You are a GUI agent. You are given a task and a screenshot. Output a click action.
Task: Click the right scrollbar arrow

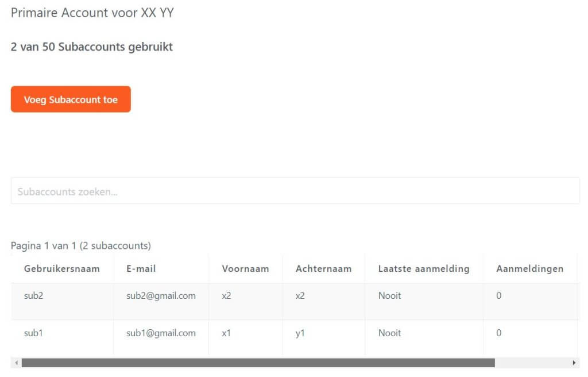click(x=574, y=363)
